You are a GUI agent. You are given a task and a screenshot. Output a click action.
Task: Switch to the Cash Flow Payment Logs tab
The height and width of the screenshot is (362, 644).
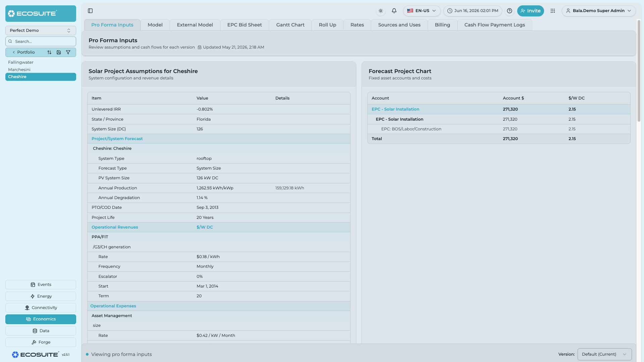click(x=495, y=25)
